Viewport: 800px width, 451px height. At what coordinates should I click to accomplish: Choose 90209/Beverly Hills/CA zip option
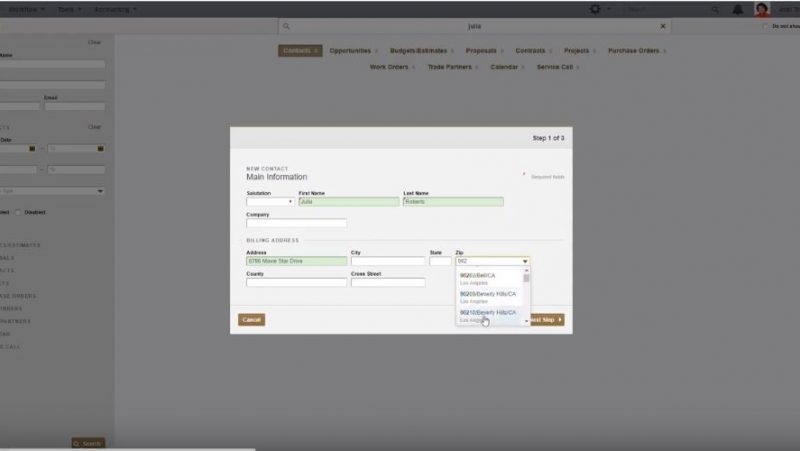[x=488, y=294]
